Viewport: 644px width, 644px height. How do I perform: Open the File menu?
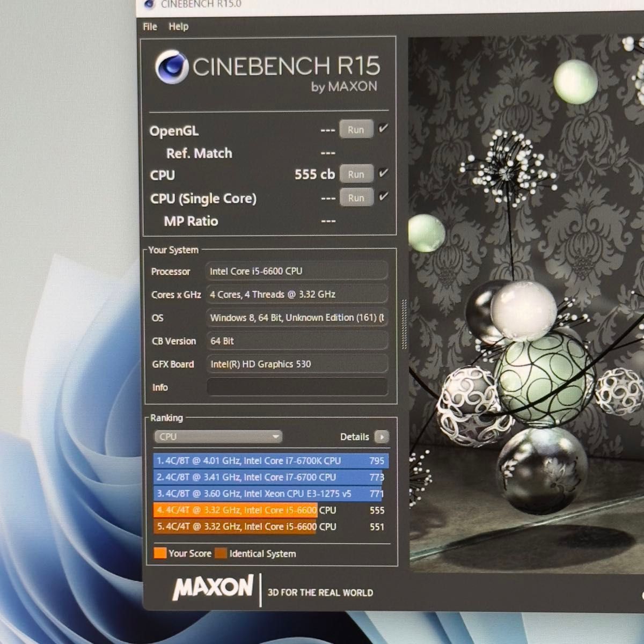pyautogui.click(x=150, y=26)
